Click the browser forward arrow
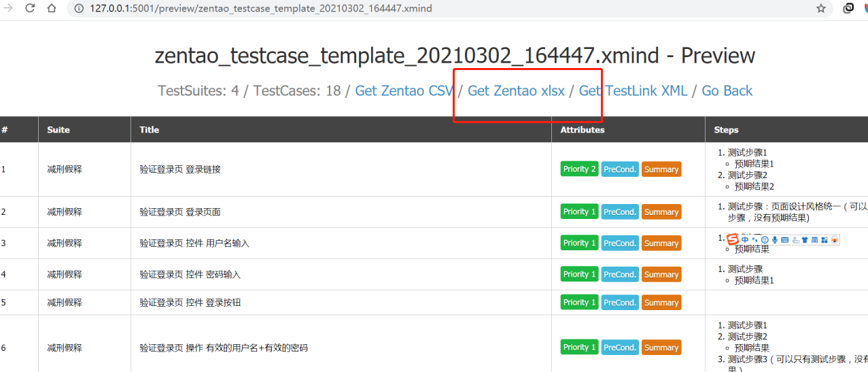 click(8, 9)
